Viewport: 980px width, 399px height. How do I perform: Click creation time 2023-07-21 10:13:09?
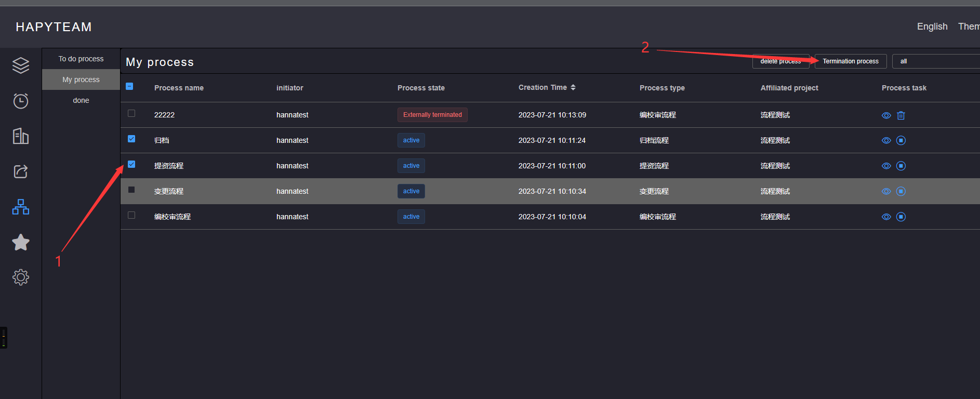pyautogui.click(x=552, y=115)
